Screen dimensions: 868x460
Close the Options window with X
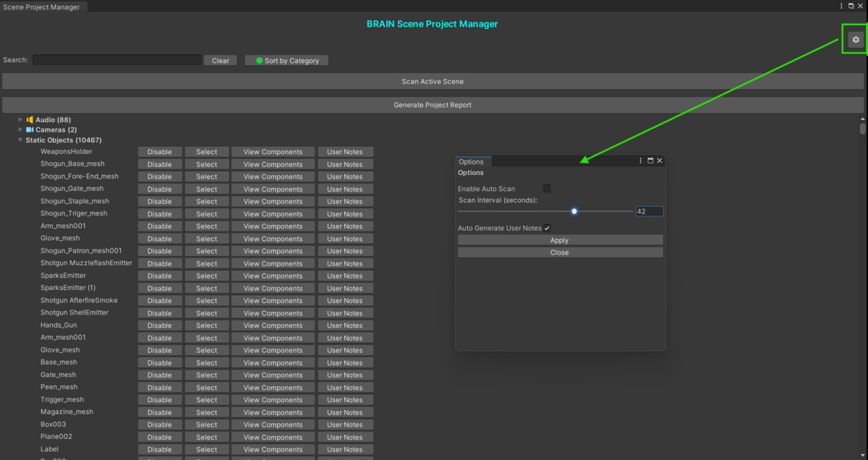659,161
